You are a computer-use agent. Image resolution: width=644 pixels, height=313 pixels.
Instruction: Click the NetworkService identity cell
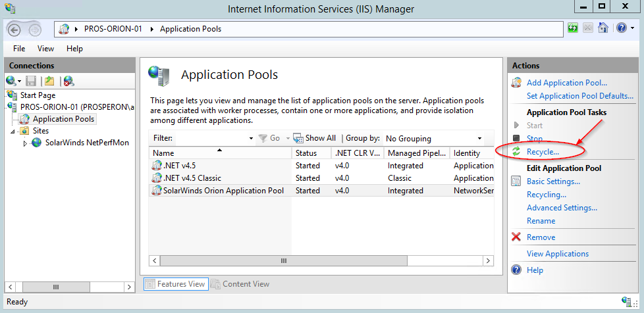pos(473,190)
